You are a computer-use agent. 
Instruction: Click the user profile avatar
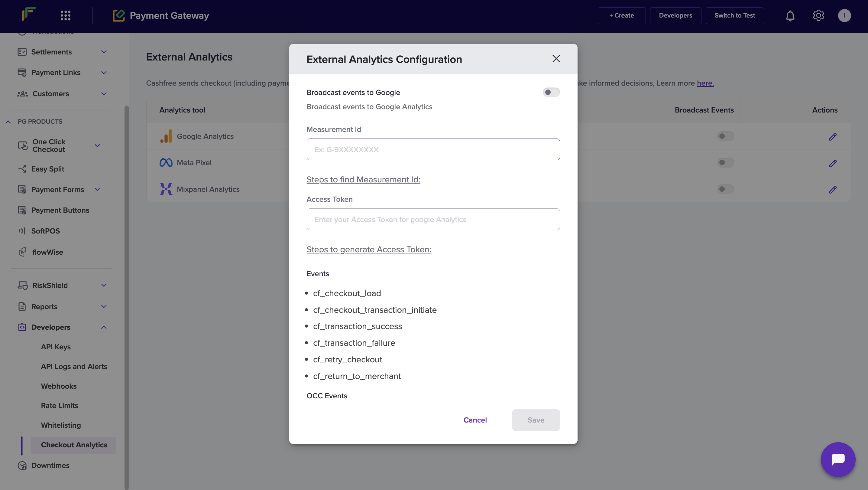[844, 15]
